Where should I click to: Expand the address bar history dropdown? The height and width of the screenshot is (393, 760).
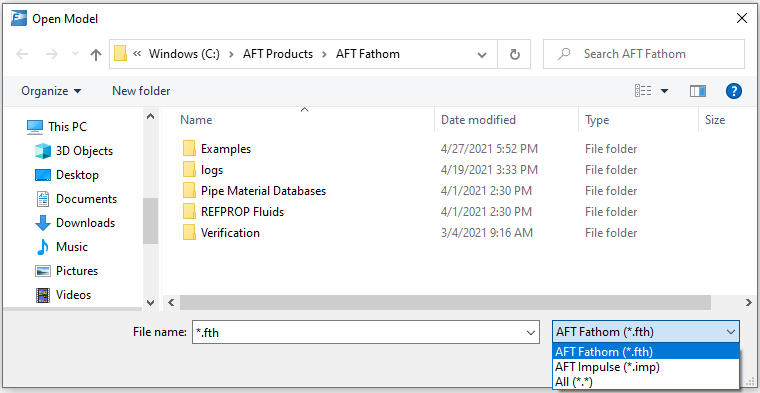tap(482, 55)
